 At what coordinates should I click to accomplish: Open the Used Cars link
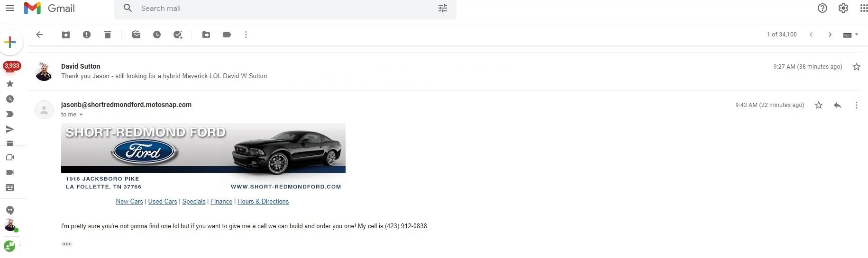pyautogui.click(x=163, y=201)
